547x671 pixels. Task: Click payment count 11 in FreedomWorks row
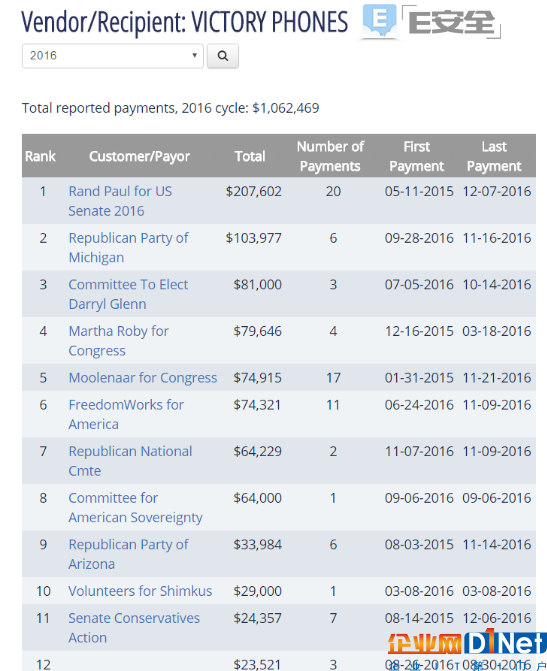click(333, 405)
